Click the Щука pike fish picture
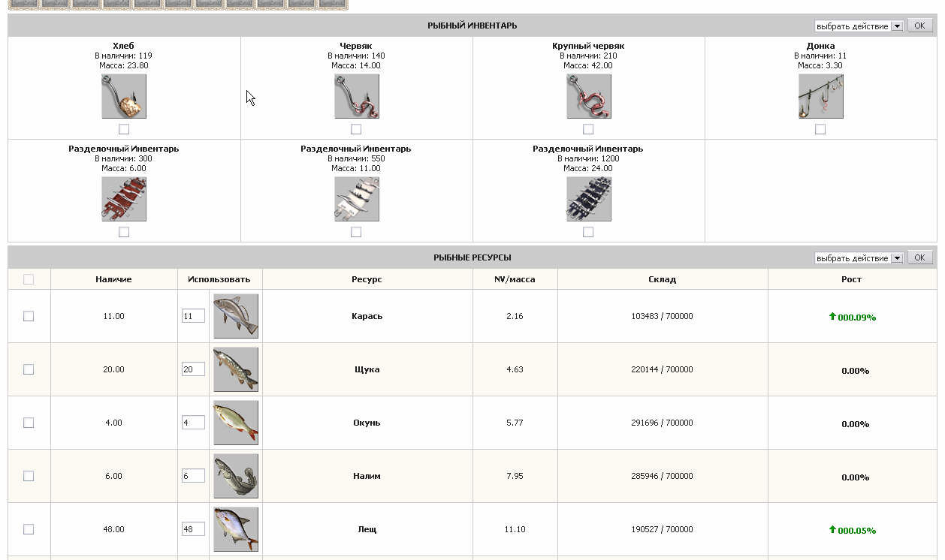 click(236, 369)
